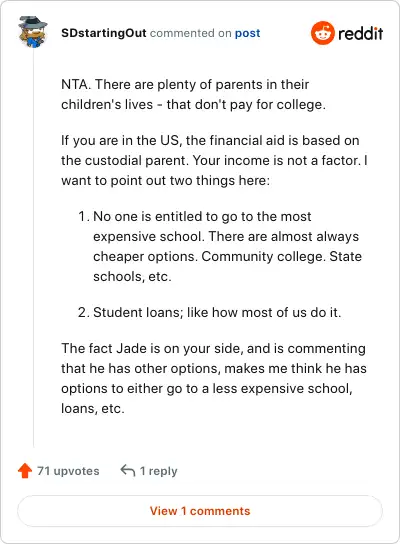The height and width of the screenshot is (544, 400).
Task: Open SDstartingOut's wizard avatar
Action: point(33,32)
